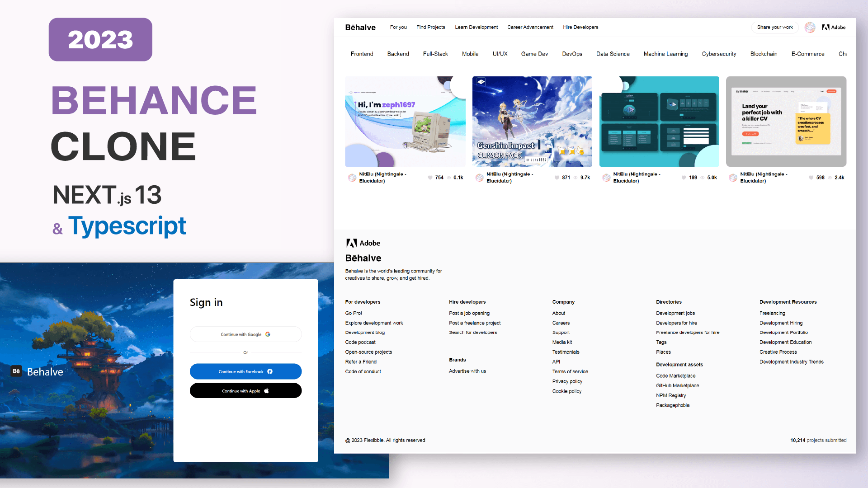Click author avatar next to 598 likes
The image size is (868, 488).
pyautogui.click(x=733, y=178)
